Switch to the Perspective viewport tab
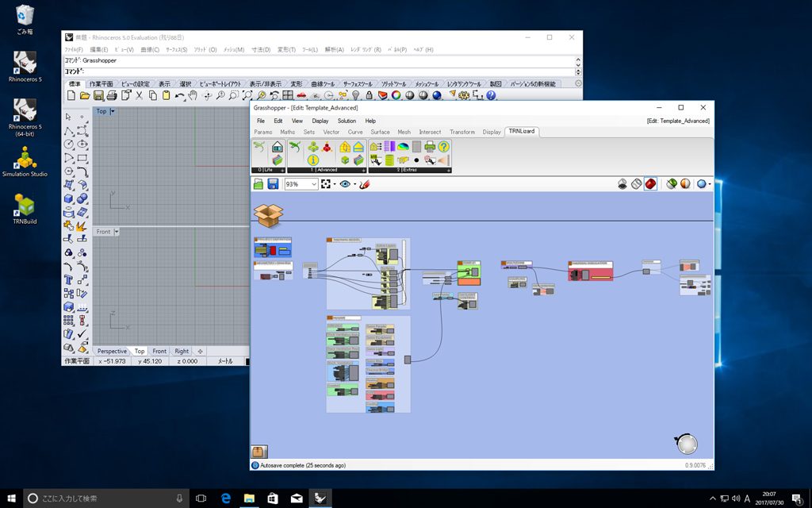Viewport: 812px width, 508px height. 112,351
